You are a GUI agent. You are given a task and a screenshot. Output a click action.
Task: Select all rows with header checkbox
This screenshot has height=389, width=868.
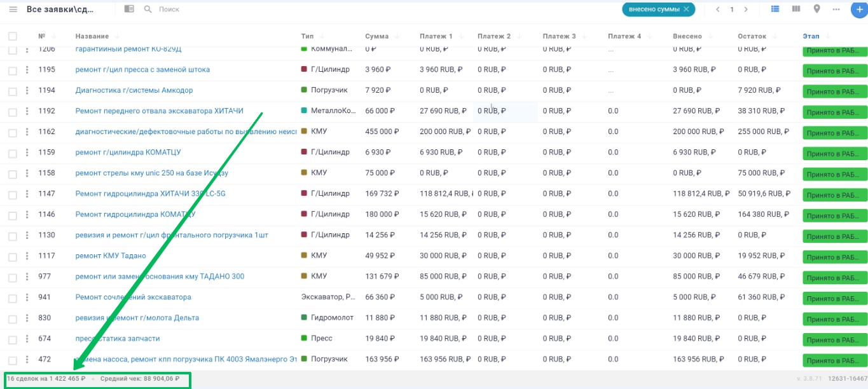tap(13, 36)
